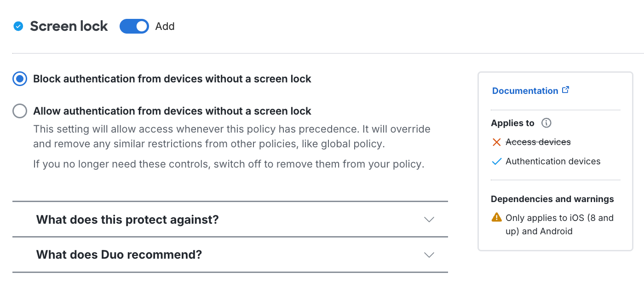Click the red X beside Access devices
Screen dimensions: 644x284
point(496,142)
